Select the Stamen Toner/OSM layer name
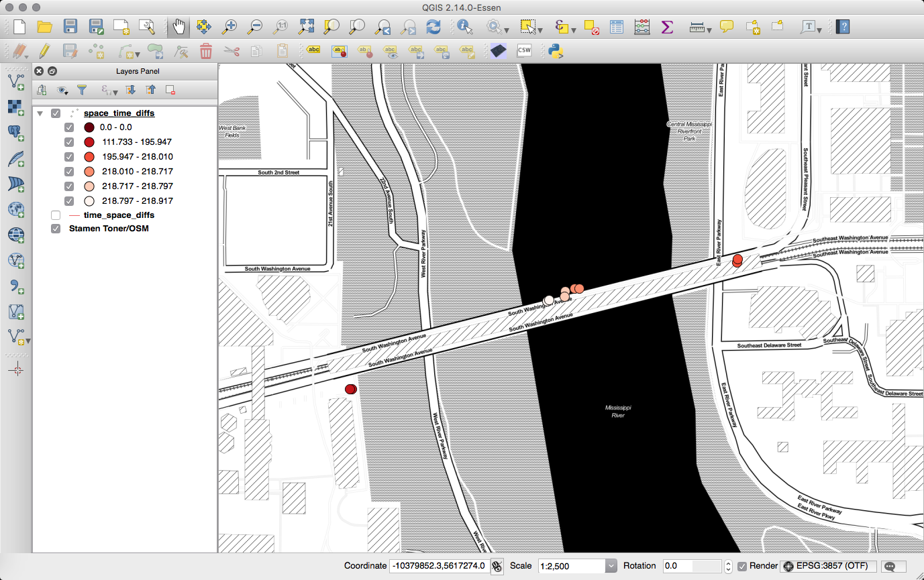The image size is (924, 580). point(109,229)
